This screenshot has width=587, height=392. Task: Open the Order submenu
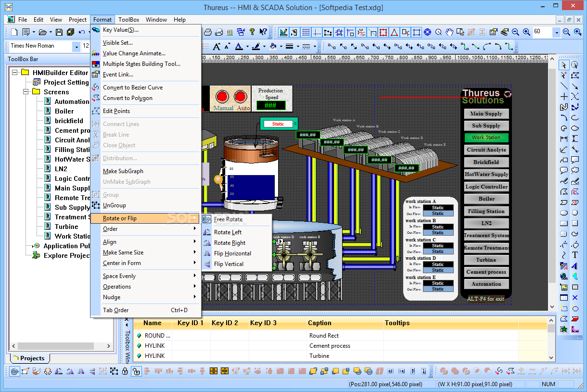pos(145,229)
